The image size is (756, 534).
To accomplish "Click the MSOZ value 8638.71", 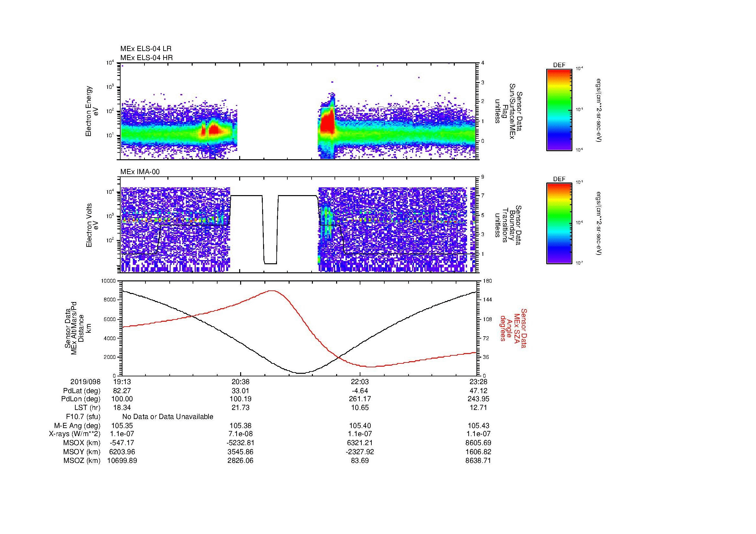I will click(x=478, y=461).
